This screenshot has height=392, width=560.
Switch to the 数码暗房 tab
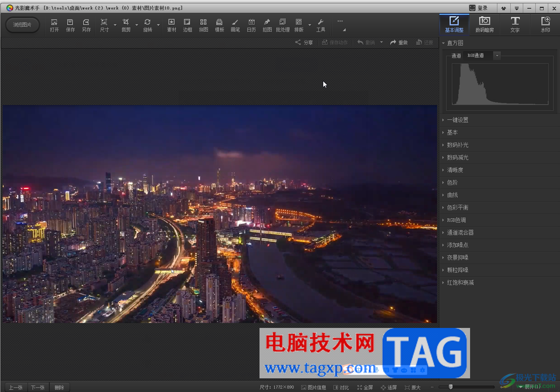point(484,25)
